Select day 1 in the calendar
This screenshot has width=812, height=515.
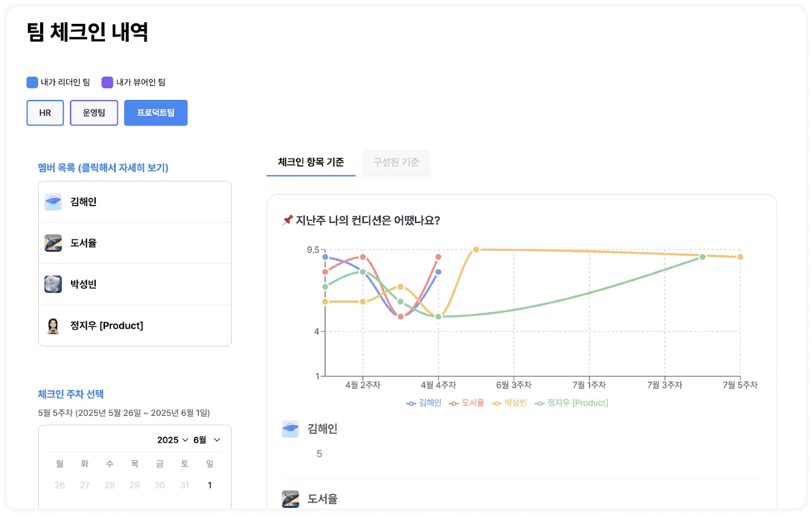[210, 486]
